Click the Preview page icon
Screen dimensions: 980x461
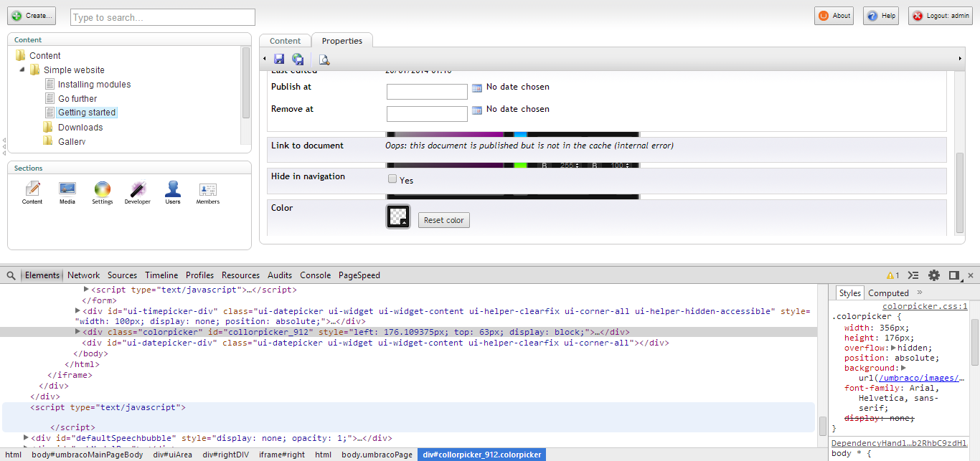pyautogui.click(x=324, y=60)
